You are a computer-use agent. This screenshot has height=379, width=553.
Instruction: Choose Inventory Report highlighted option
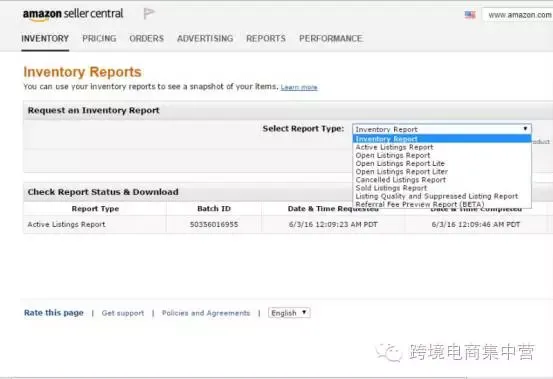442,139
